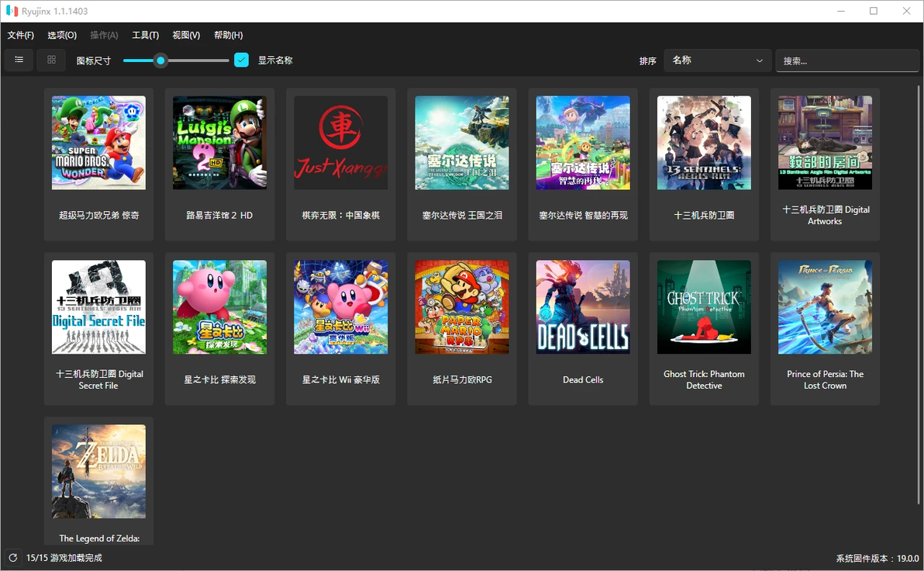The image size is (924, 571).
Task: Click the vertical scrollbar of game grid
Action: tap(918, 295)
